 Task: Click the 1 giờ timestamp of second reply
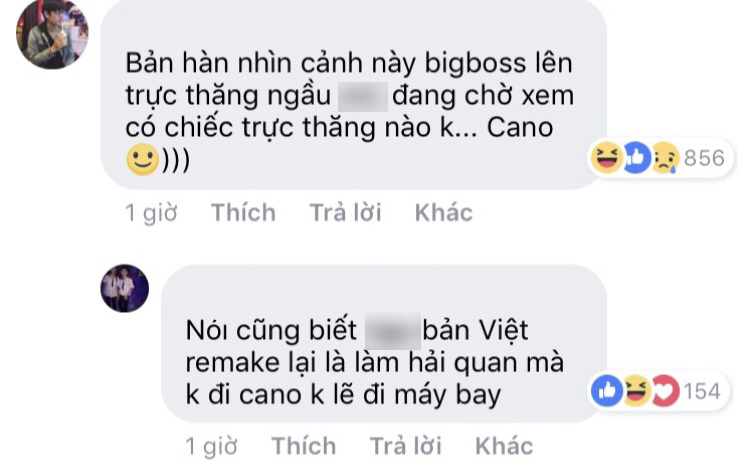(x=211, y=446)
